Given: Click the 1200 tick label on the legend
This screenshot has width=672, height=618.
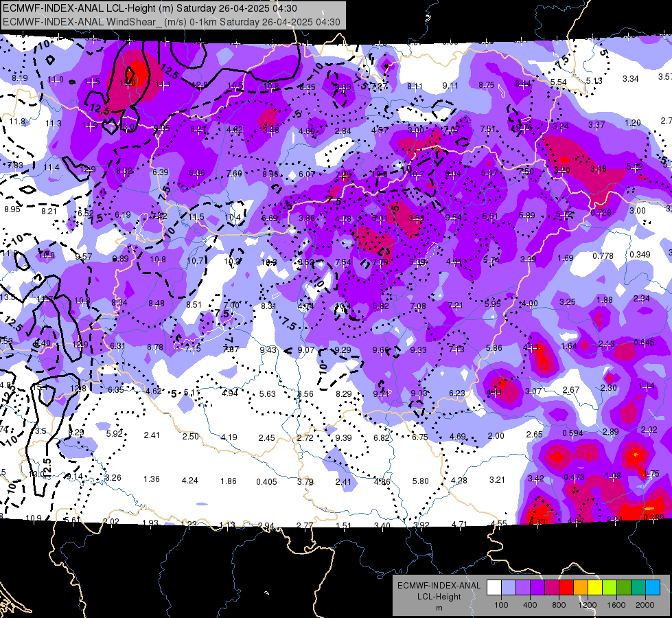Looking at the screenshot, I should point(587,605).
